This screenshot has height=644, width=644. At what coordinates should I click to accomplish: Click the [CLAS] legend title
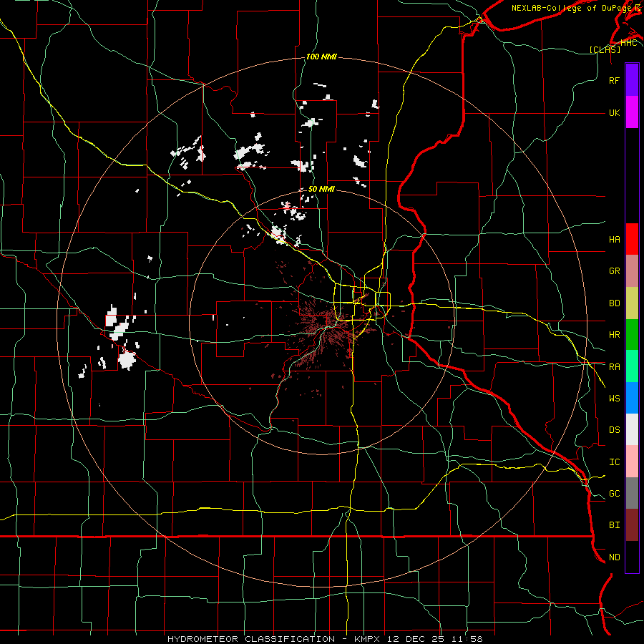click(x=605, y=49)
